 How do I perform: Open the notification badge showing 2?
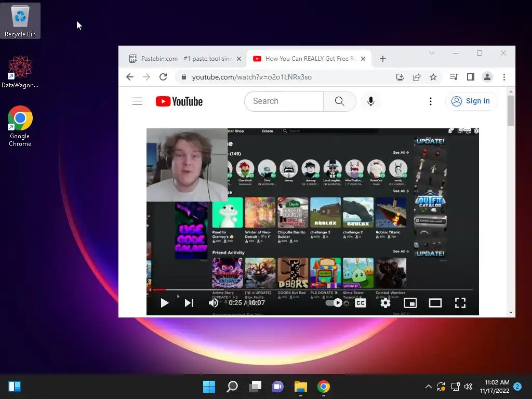pyautogui.click(x=517, y=387)
